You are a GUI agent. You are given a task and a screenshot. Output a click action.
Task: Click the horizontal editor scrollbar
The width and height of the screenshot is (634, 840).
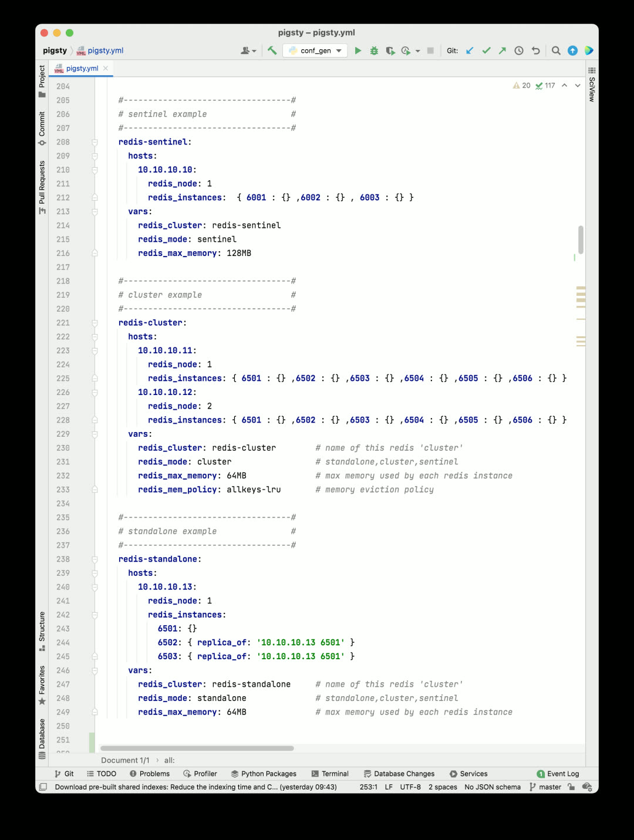click(197, 748)
